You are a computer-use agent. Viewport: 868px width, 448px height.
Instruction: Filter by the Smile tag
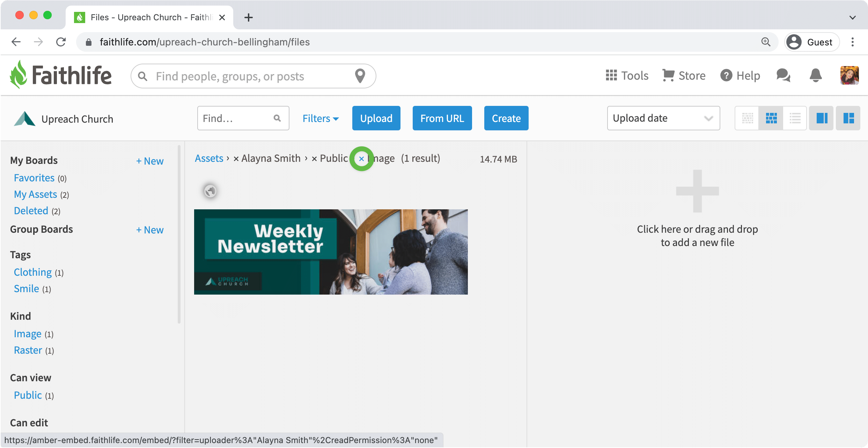[27, 289]
